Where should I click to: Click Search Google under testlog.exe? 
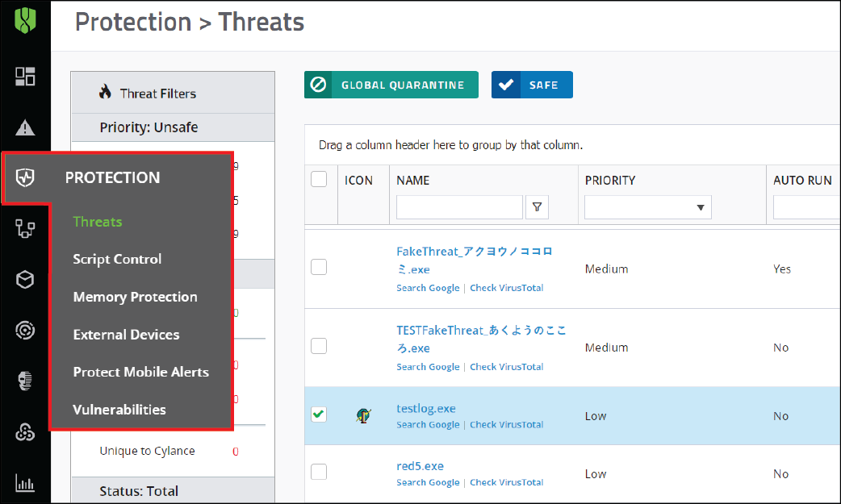(x=428, y=425)
